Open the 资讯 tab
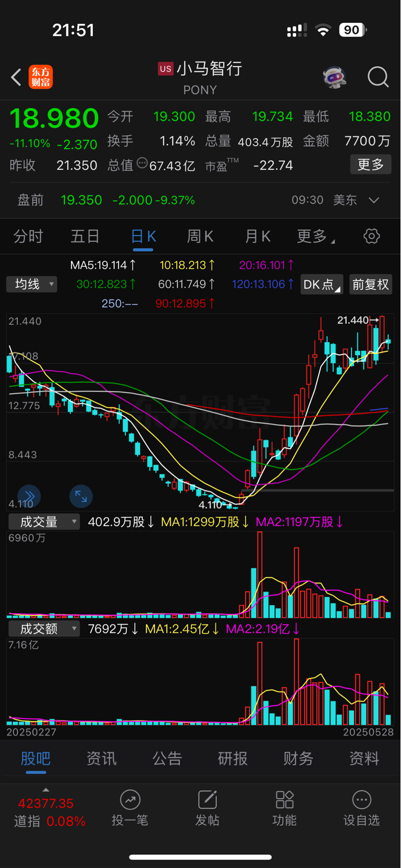 coord(101,759)
